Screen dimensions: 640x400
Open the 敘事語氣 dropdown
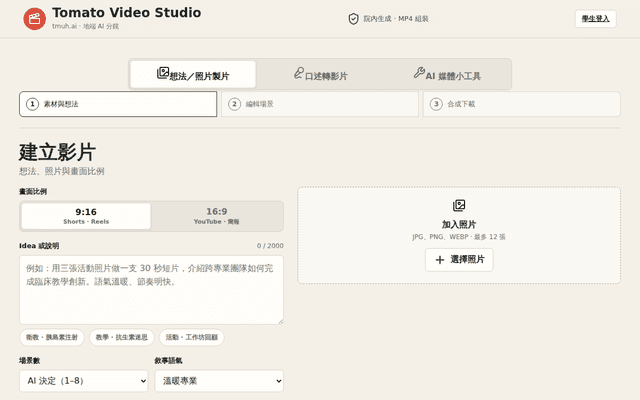click(x=219, y=381)
